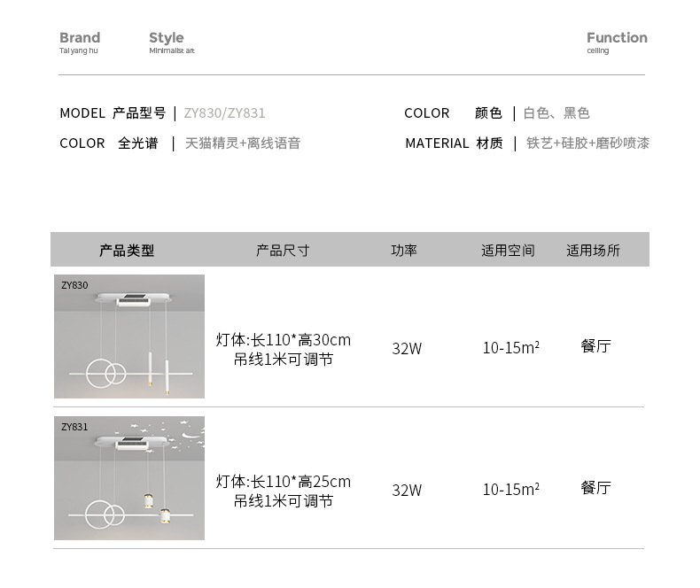Click the 适用场所 column header
The height and width of the screenshot is (588, 700).
coord(594,251)
